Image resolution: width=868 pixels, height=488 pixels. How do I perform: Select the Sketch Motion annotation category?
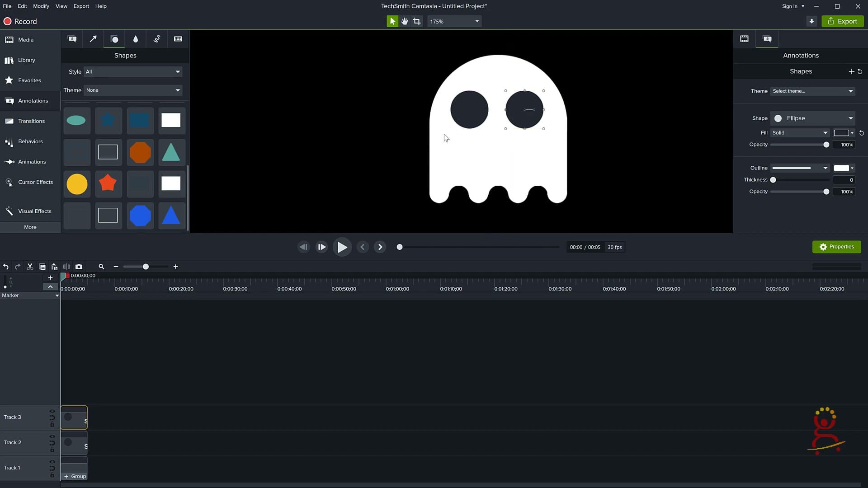click(x=156, y=39)
